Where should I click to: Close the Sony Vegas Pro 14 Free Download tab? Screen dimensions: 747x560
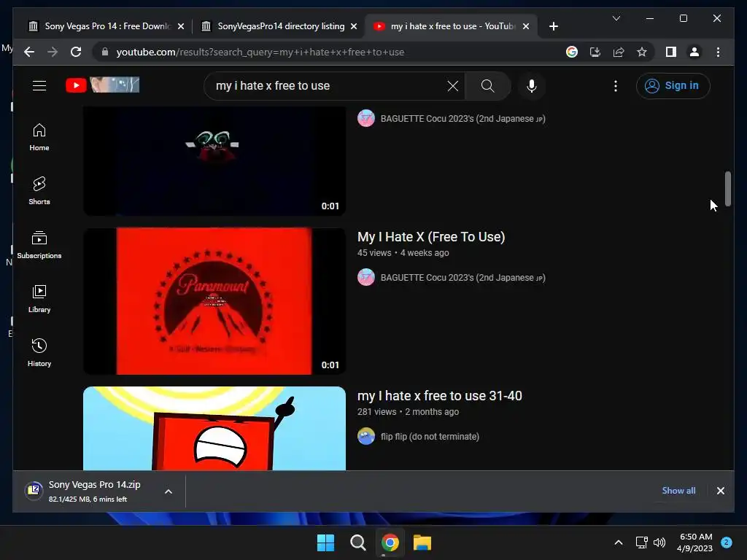coord(181,26)
